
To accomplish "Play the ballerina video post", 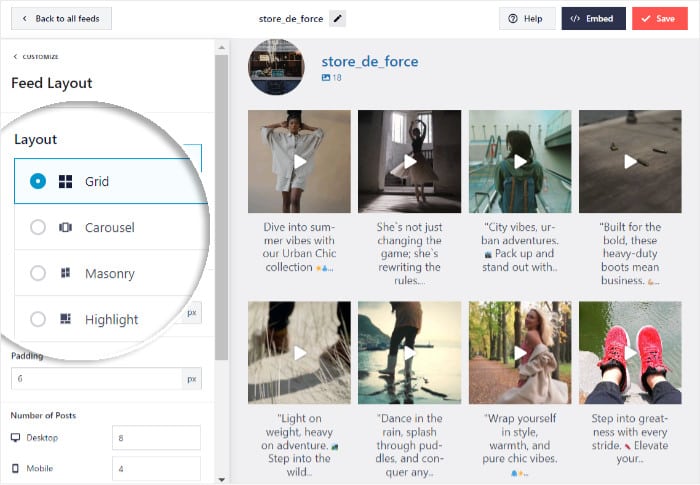I will click(x=410, y=162).
